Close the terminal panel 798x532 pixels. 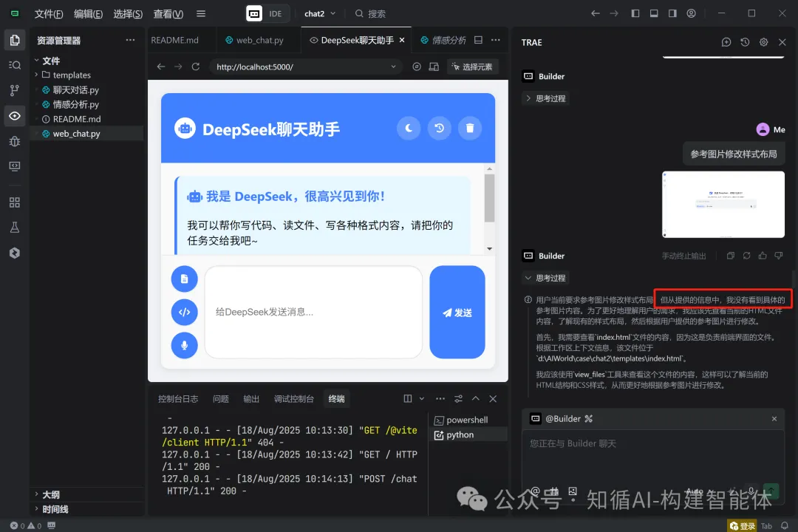493,398
